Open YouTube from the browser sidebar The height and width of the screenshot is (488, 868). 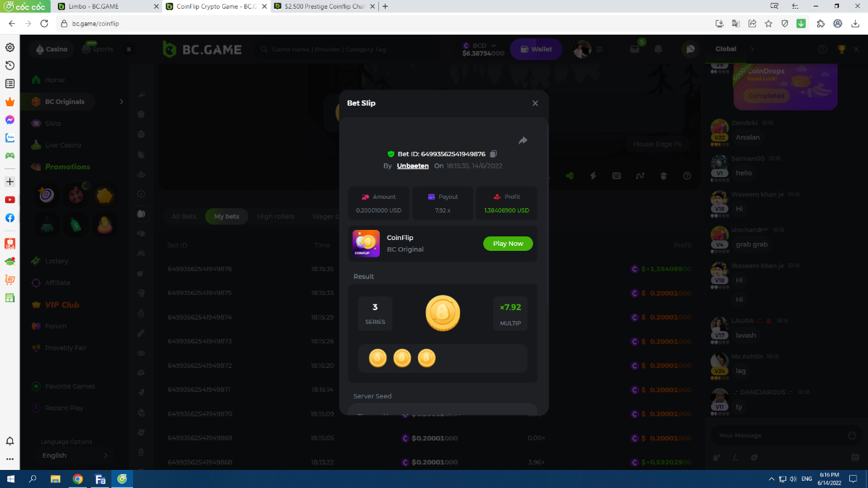(10, 200)
